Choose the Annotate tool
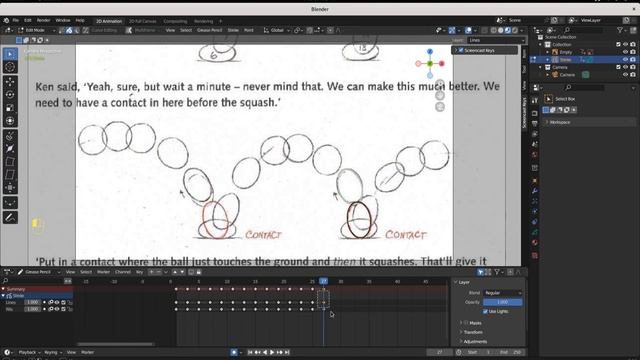The image size is (640, 360). [x=10, y=218]
